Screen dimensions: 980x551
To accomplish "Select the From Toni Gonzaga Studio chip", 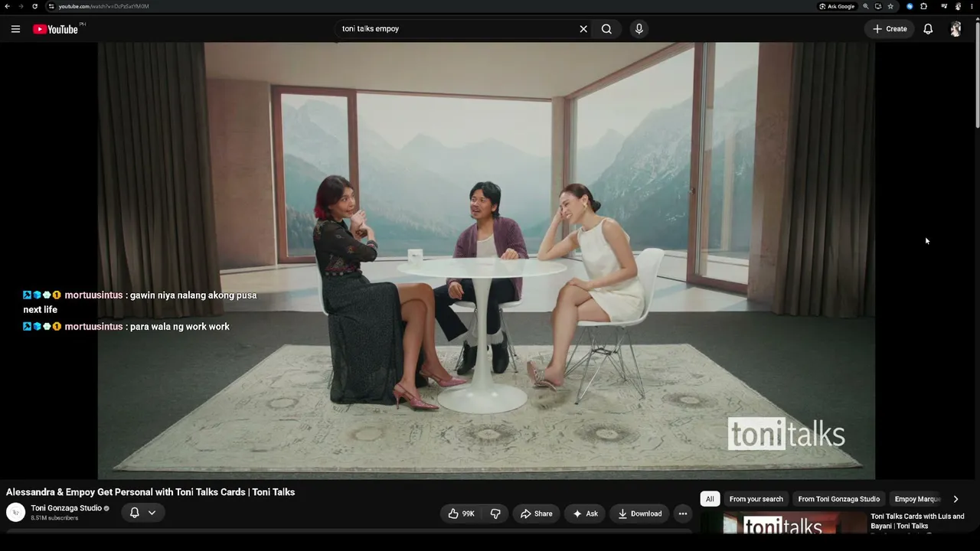I will click(x=839, y=499).
